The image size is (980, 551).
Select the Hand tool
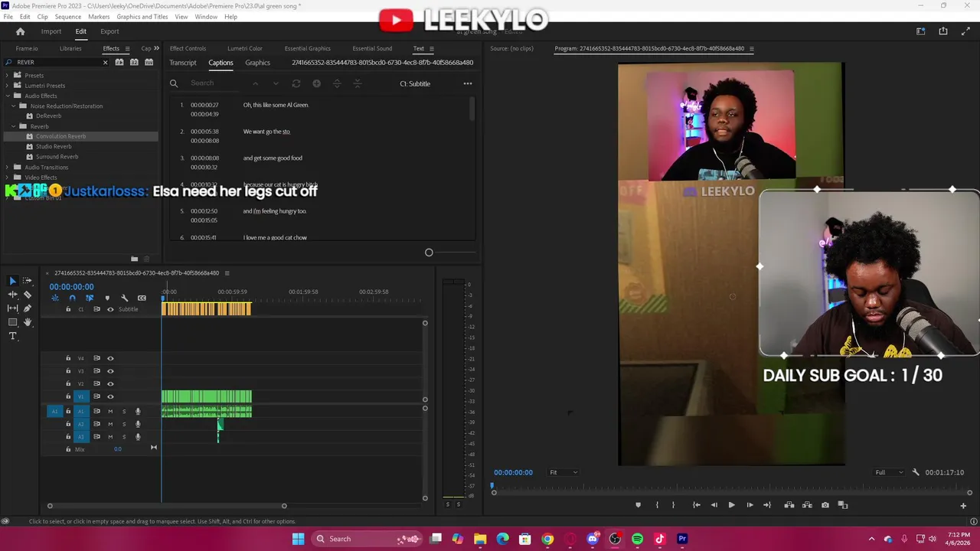coord(28,322)
